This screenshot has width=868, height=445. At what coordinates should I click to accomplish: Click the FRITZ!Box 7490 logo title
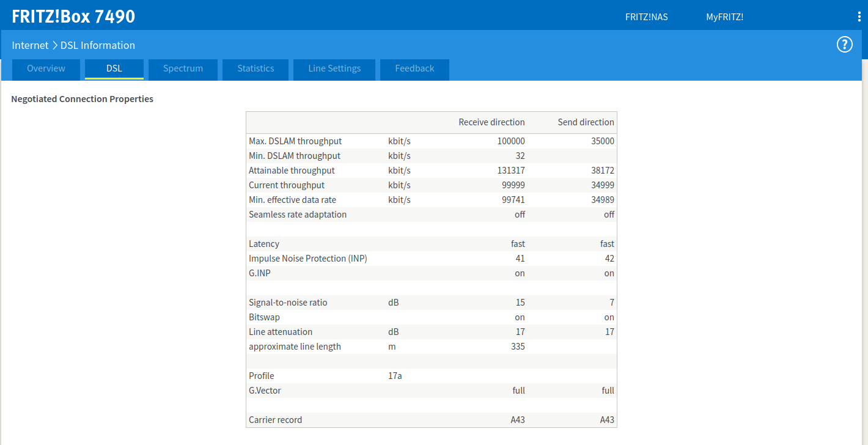click(x=73, y=17)
